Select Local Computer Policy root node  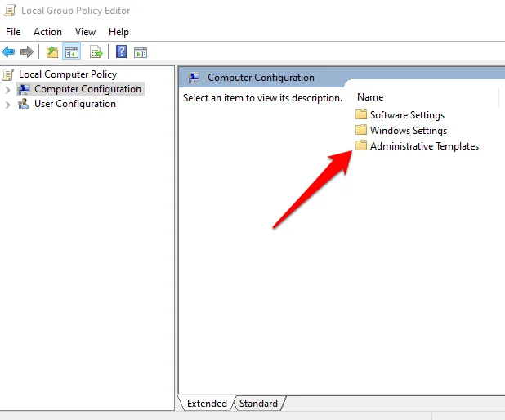[x=68, y=74]
